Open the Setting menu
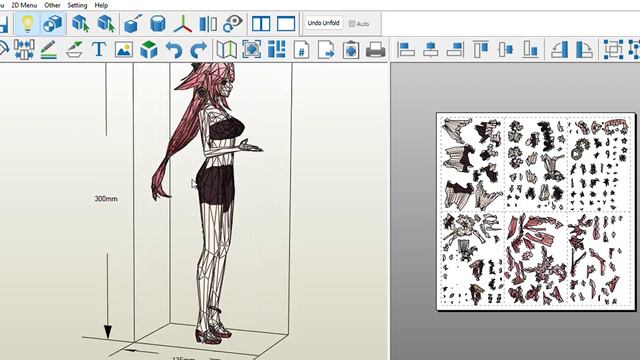 [x=77, y=5]
